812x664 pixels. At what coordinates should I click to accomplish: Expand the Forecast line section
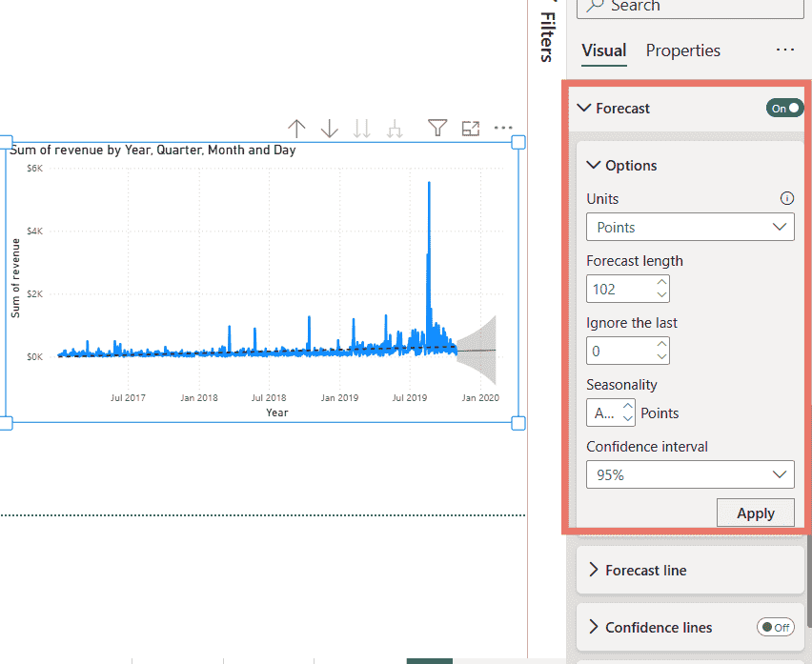coord(594,570)
